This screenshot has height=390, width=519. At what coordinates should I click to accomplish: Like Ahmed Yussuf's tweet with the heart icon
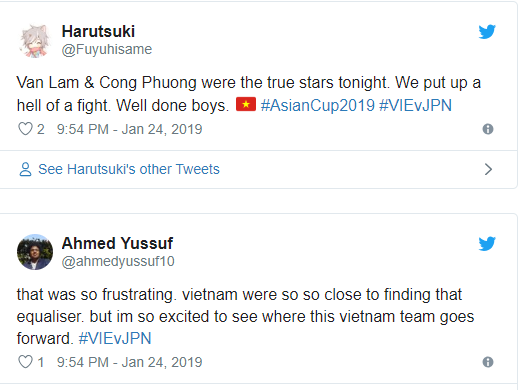(25, 362)
